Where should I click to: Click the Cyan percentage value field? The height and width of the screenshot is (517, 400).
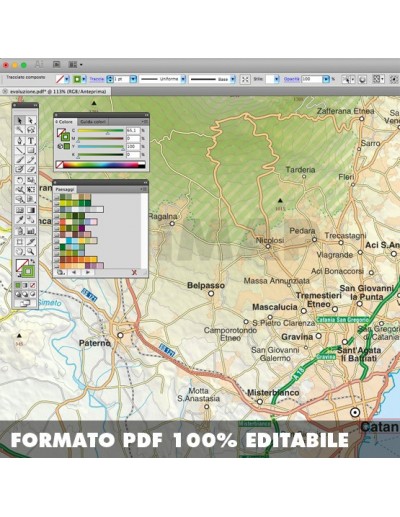point(133,130)
